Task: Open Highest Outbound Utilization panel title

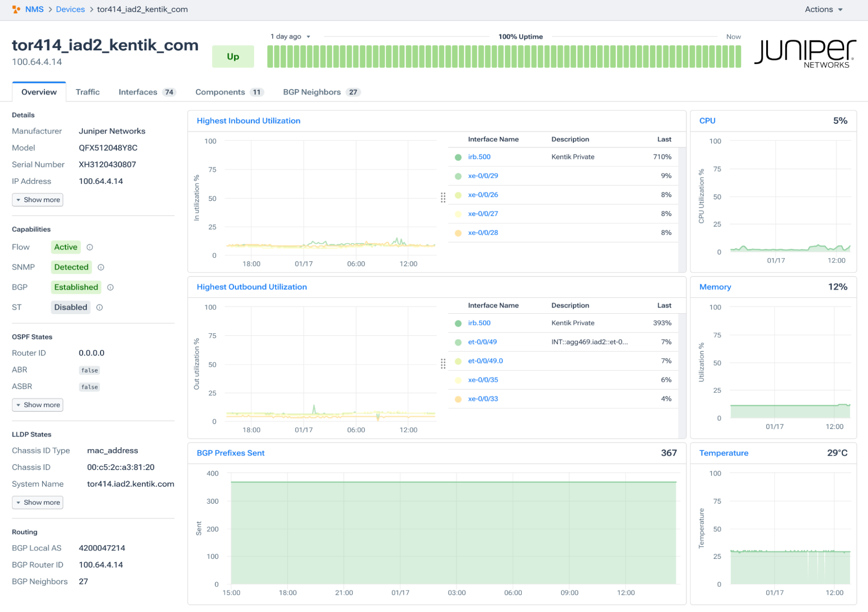Action: click(x=252, y=287)
